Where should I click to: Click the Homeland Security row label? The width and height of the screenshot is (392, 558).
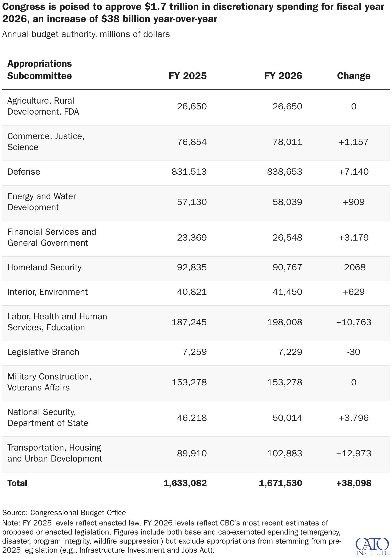pyautogui.click(x=44, y=267)
